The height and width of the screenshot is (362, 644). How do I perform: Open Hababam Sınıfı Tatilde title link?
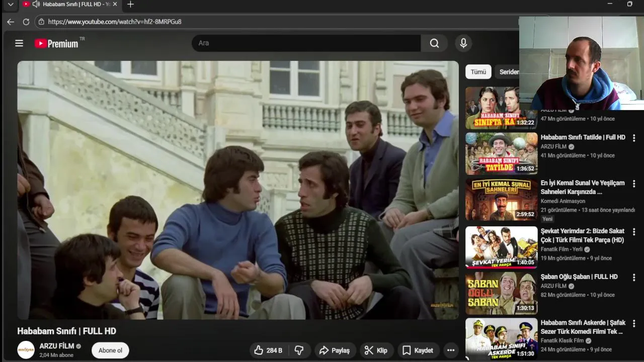583,137
